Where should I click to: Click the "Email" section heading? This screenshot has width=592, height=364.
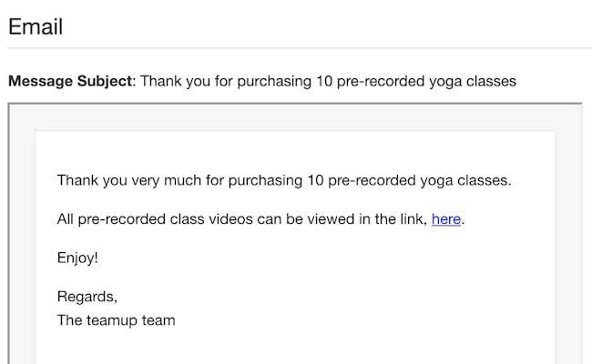point(36,26)
